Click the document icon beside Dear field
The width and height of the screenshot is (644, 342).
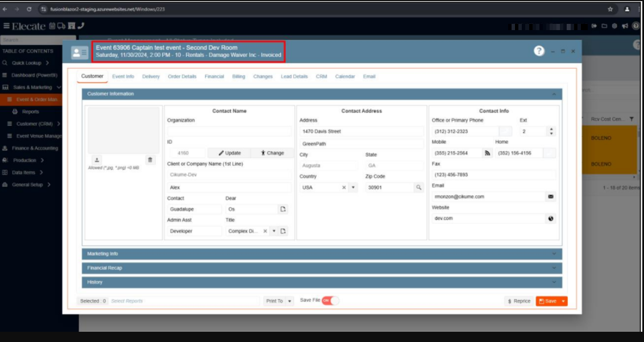[x=283, y=210]
